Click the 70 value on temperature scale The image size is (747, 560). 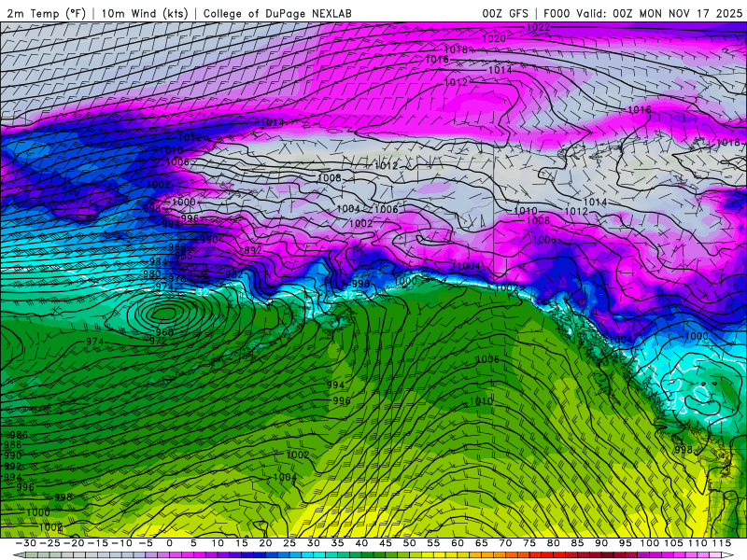point(505,543)
